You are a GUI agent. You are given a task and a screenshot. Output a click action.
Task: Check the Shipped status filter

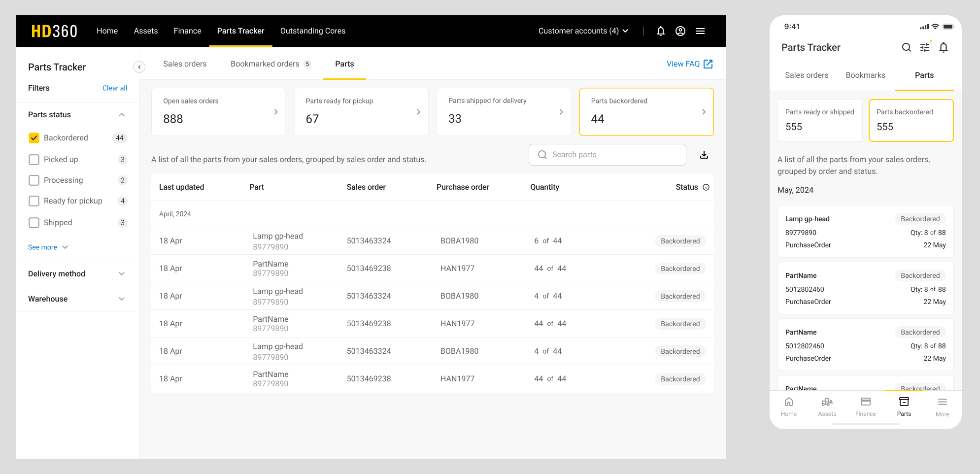coord(34,223)
